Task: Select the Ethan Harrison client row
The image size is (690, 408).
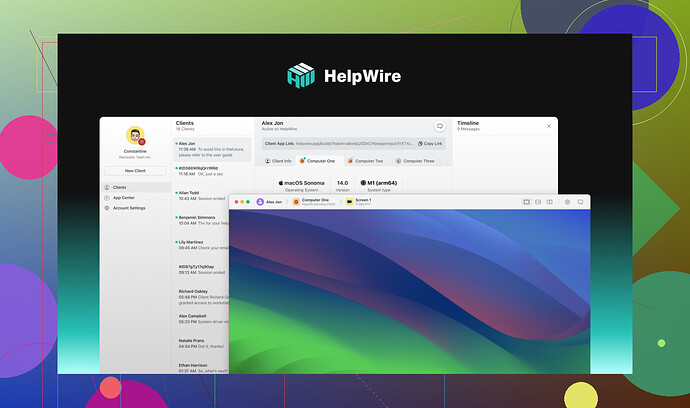Action: coord(201,368)
